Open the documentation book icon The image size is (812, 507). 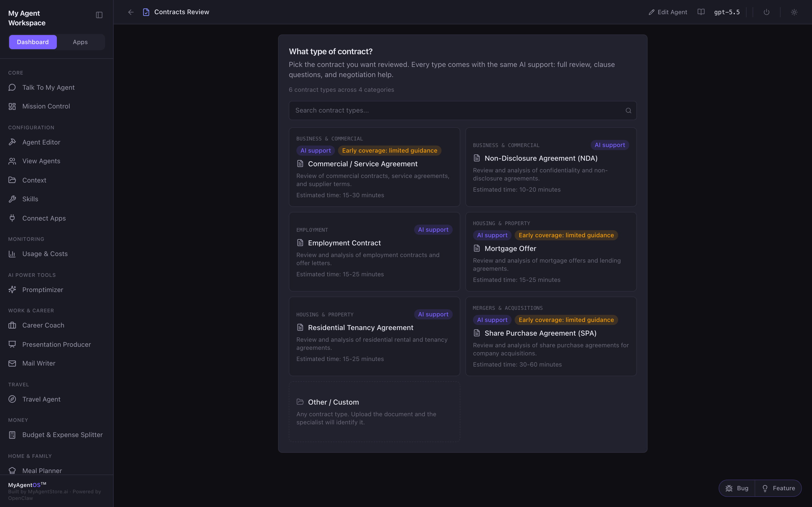(x=701, y=12)
